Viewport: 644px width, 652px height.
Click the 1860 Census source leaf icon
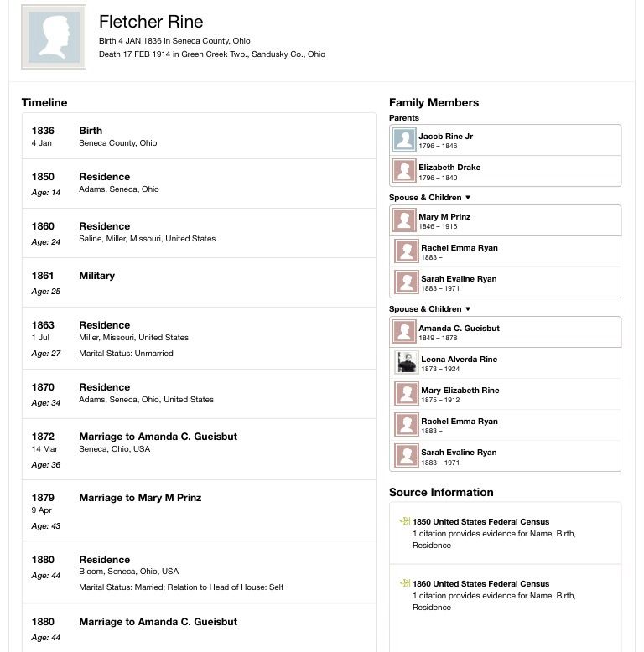(x=405, y=583)
